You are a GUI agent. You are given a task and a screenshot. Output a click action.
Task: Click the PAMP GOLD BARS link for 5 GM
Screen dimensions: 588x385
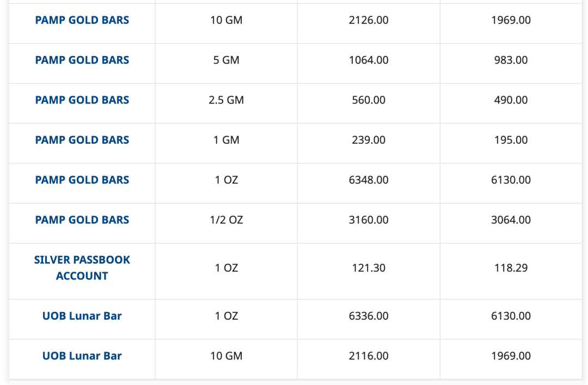pyautogui.click(x=82, y=60)
